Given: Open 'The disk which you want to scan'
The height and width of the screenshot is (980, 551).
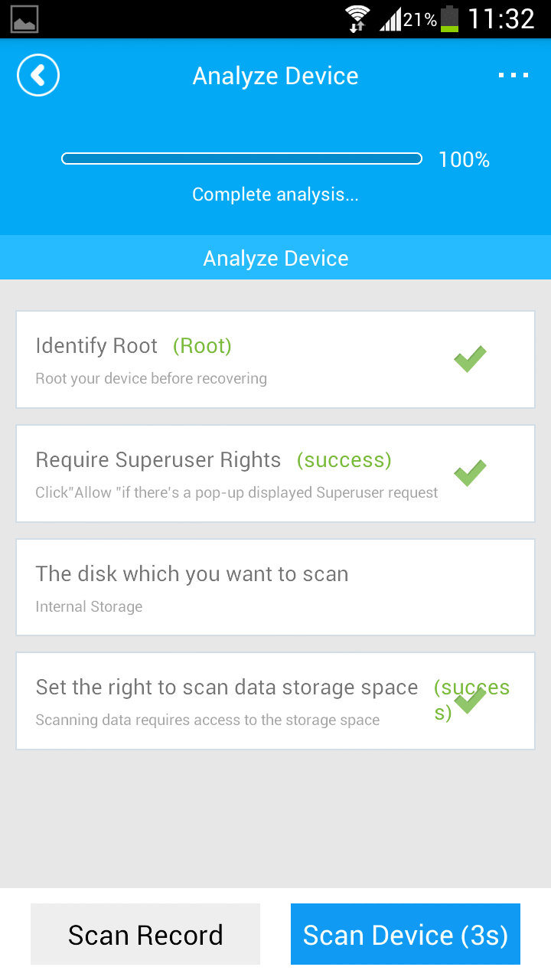Looking at the screenshot, I should pyautogui.click(x=275, y=587).
